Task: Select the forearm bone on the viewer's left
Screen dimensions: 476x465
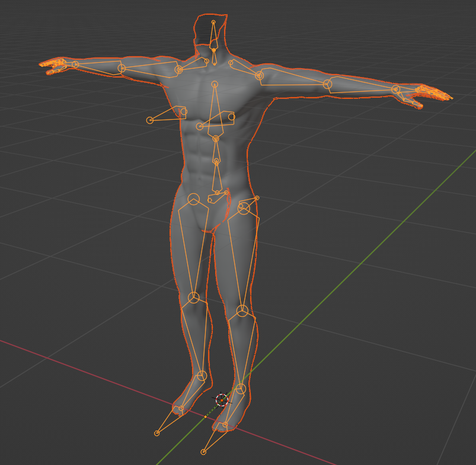Action: point(98,67)
